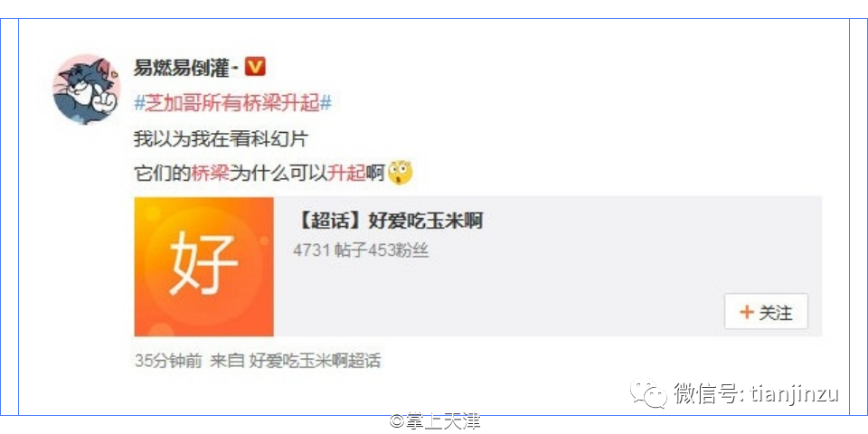Click the orange V verified badge
Screen dimensions: 868x434
[255, 67]
